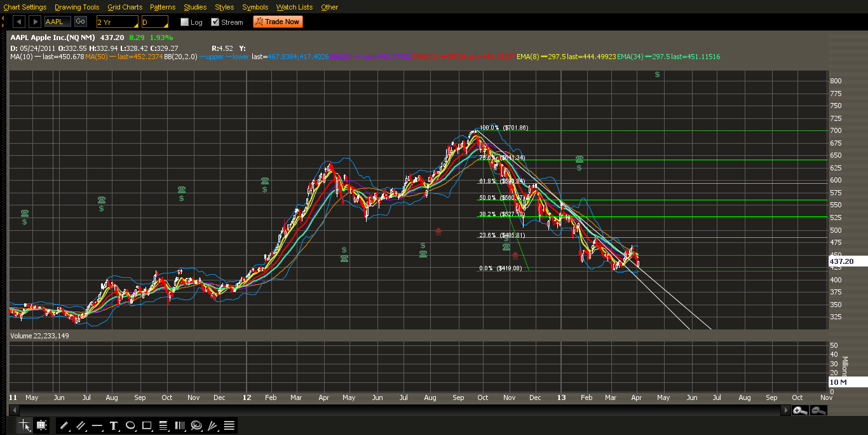The image size is (868, 435).
Task: Pick the ellipse drawing tool
Action: (130, 425)
